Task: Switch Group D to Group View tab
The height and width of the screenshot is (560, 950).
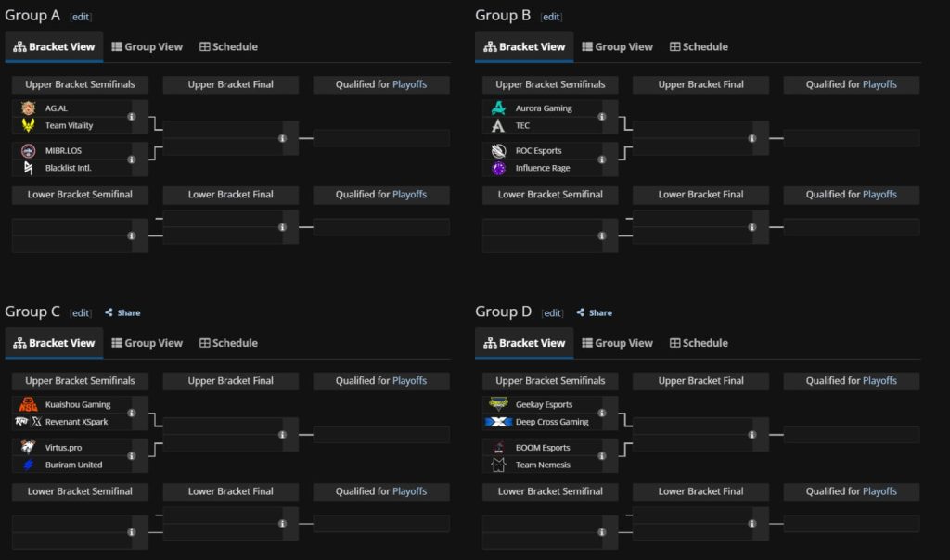Action: tap(617, 343)
